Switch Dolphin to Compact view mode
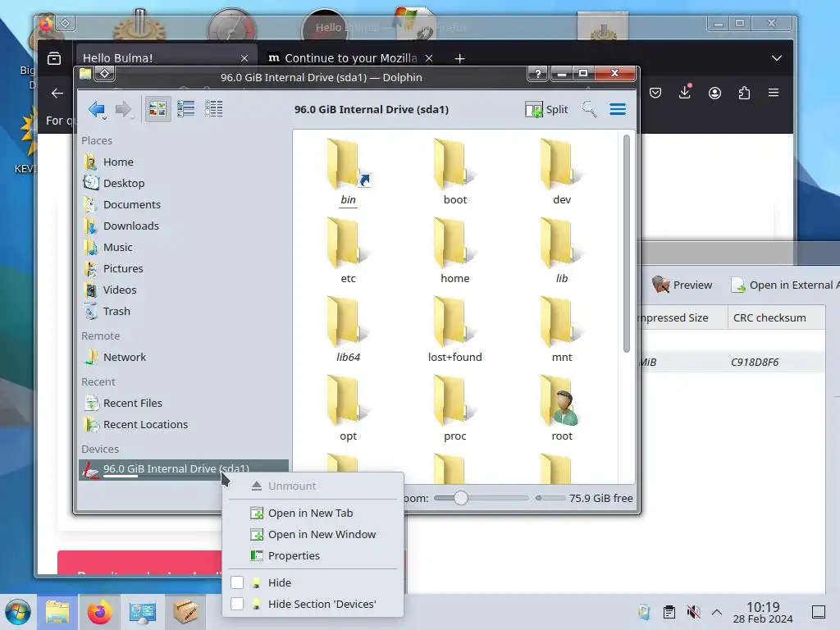Image resolution: width=840 pixels, height=630 pixels. tap(186, 109)
